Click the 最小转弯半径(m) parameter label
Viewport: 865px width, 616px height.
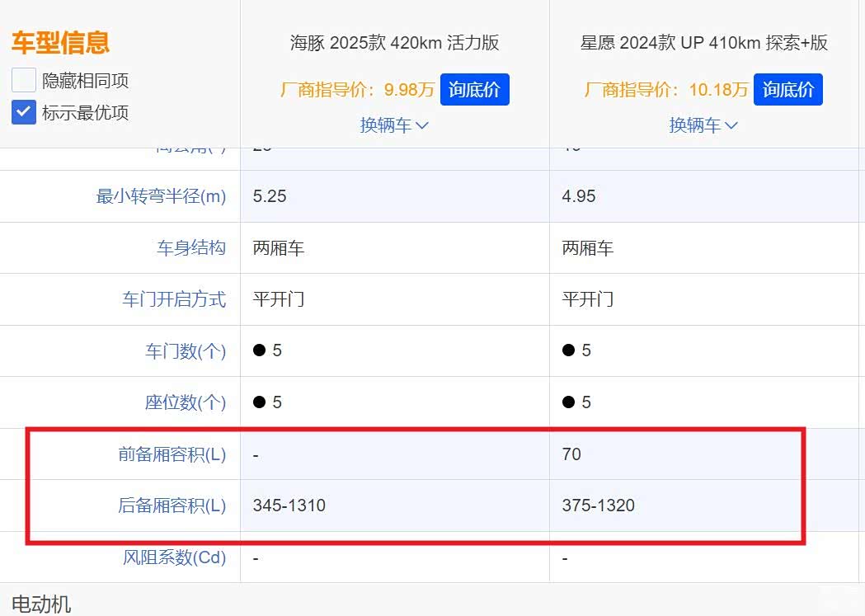point(161,196)
